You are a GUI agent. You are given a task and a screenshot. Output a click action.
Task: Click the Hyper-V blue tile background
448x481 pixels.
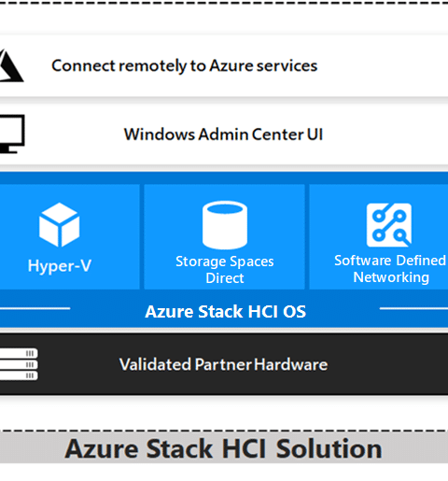click(70, 236)
